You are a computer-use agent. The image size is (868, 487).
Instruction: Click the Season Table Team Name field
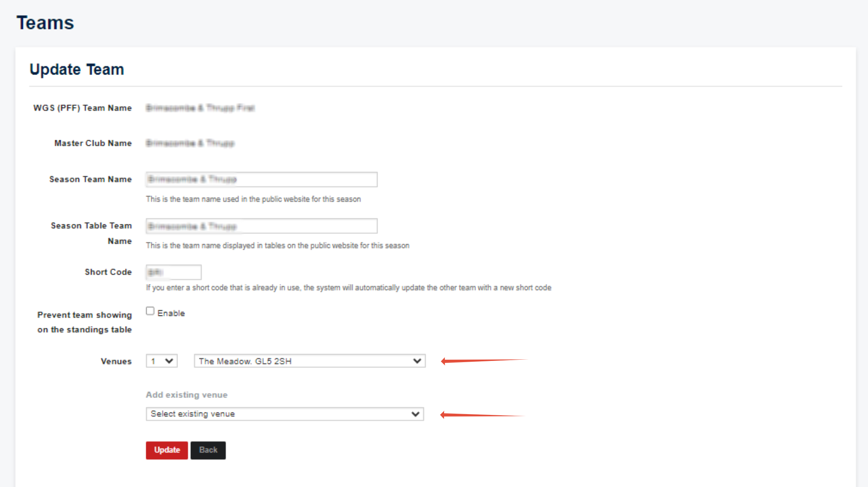click(x=261, y=226)
